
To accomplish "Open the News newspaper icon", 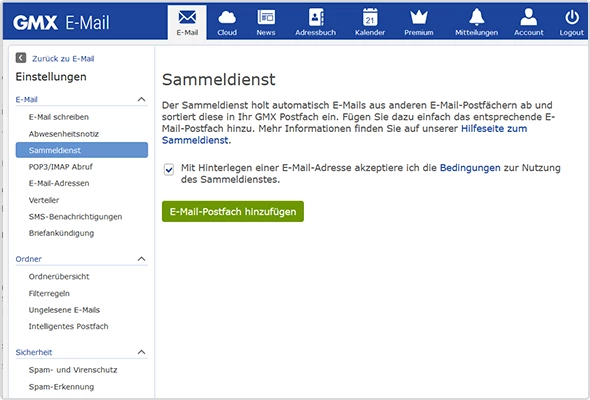I will click(266, 17).
